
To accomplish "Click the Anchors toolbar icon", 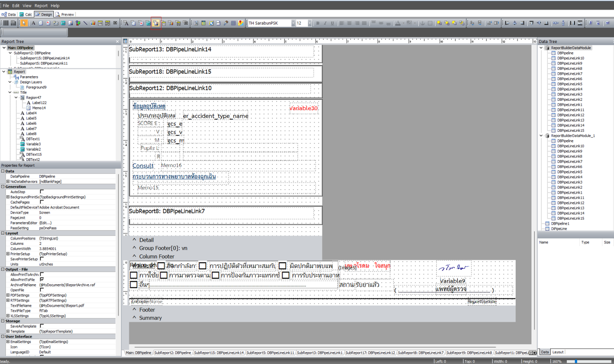I will coord(423,23).
